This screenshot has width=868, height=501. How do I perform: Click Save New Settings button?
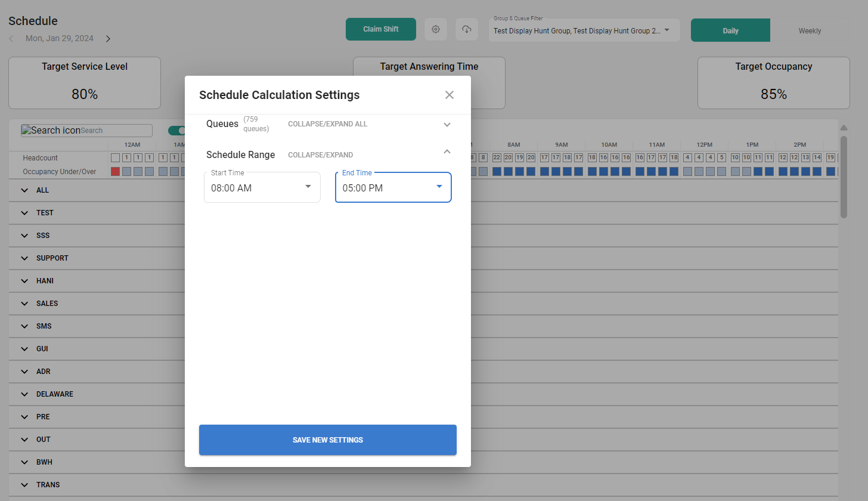[328, 440]
